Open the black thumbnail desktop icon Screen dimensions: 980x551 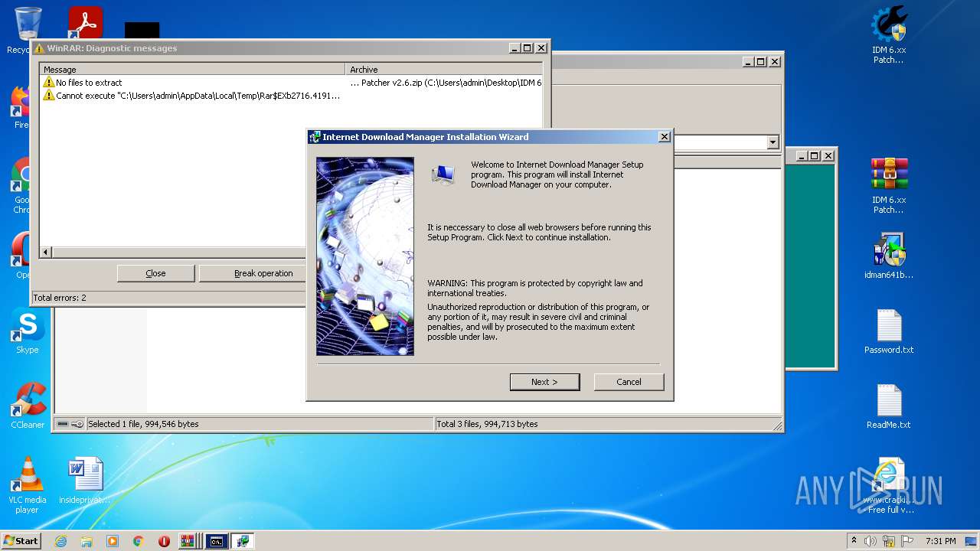click(142, 31)
